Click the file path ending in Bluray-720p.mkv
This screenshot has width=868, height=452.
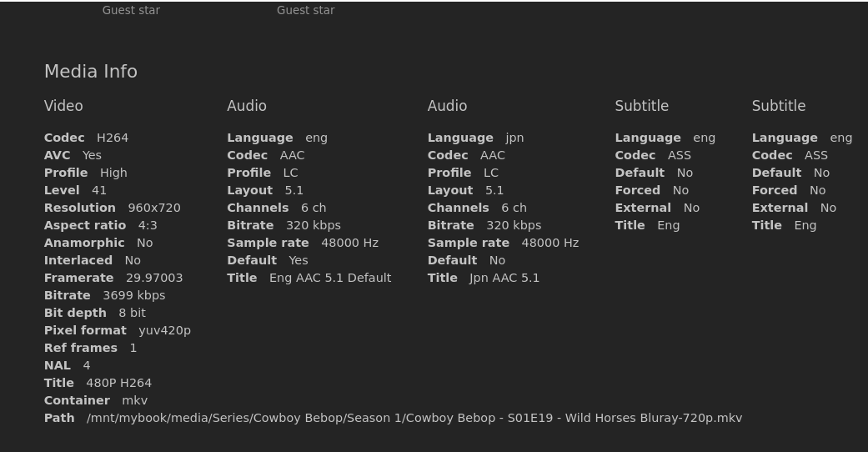tap(414, 418)
